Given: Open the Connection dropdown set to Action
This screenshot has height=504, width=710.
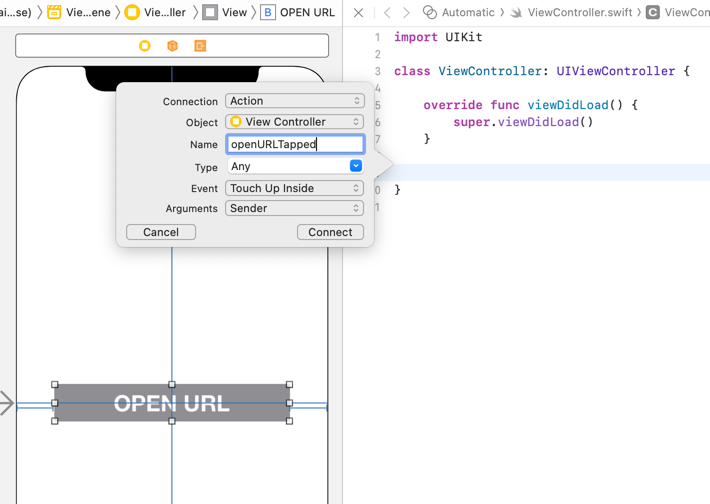Looking at the screenshot, I should pyautogui.click(x=295, y=101).
